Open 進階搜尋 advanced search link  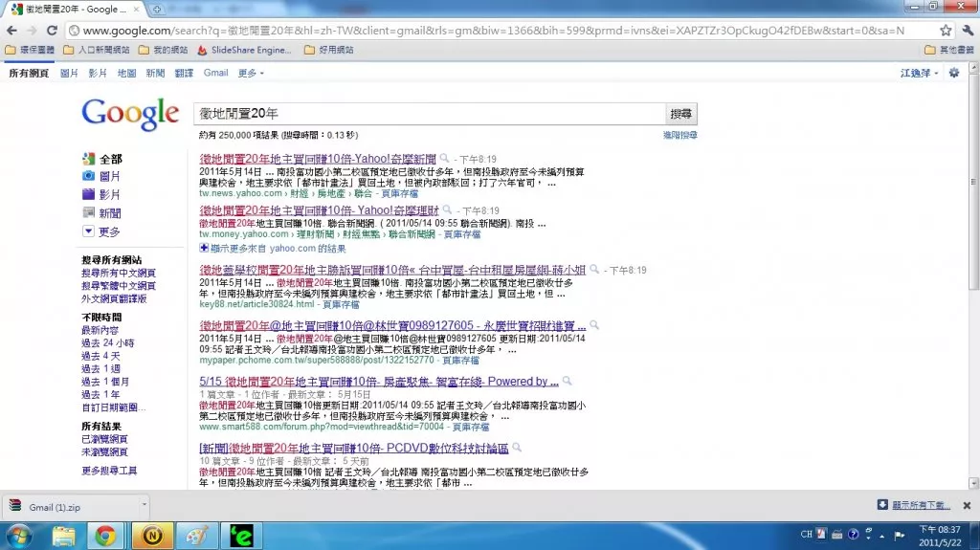680,135
